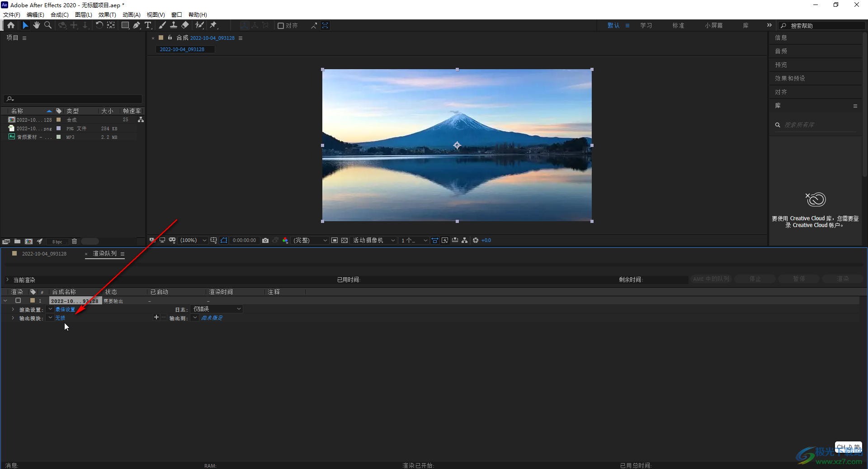Open the 活动摄像机 camera view dropdown

374,241
